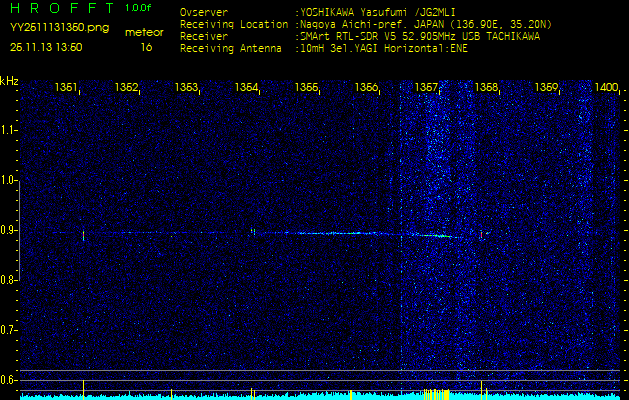This screenshot has width=629, height=400.
Task: Select the 0.6 frequency axis label
Action: coord(9,379)
